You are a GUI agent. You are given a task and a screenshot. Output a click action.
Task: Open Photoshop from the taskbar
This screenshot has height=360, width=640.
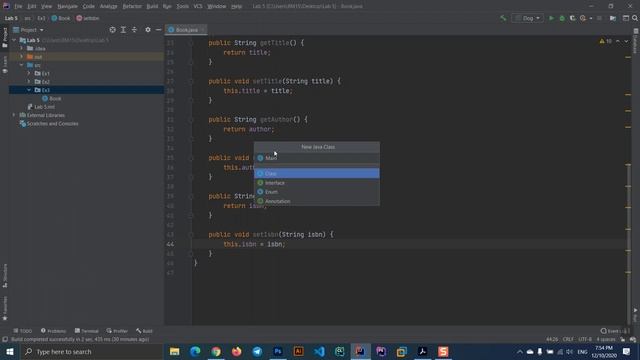pyautogui.click(x=278, y=351)
